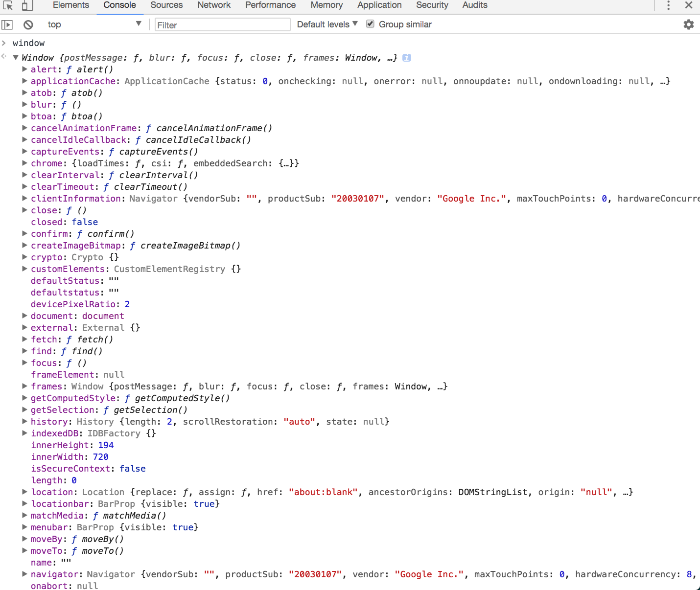Toggle the Group similar checkbox
This screenshot has width=700, height=590.
click(371, 24)
